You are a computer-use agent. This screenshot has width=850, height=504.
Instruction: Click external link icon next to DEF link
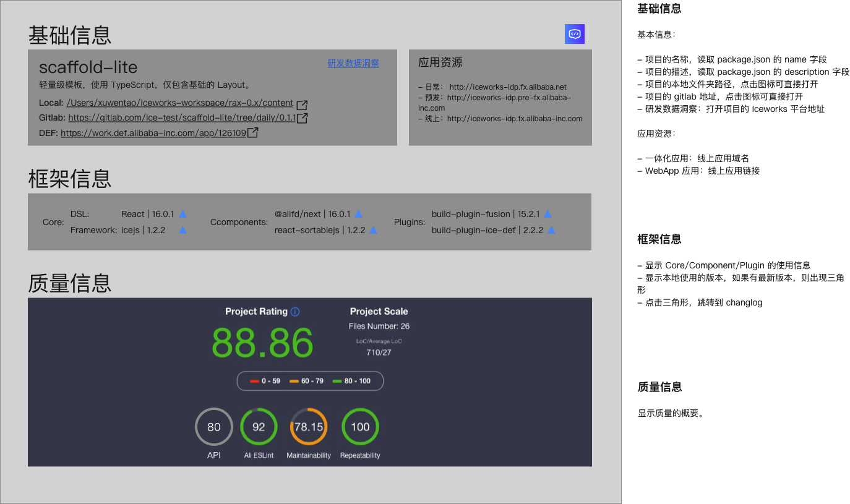pyautogui.click(x=252, y=132)
